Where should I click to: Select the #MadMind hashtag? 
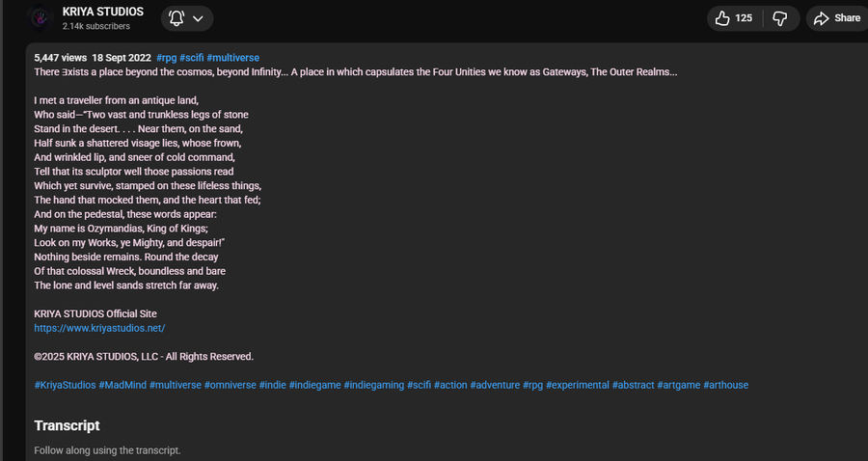pyautogui.click(x=122, y=385)
